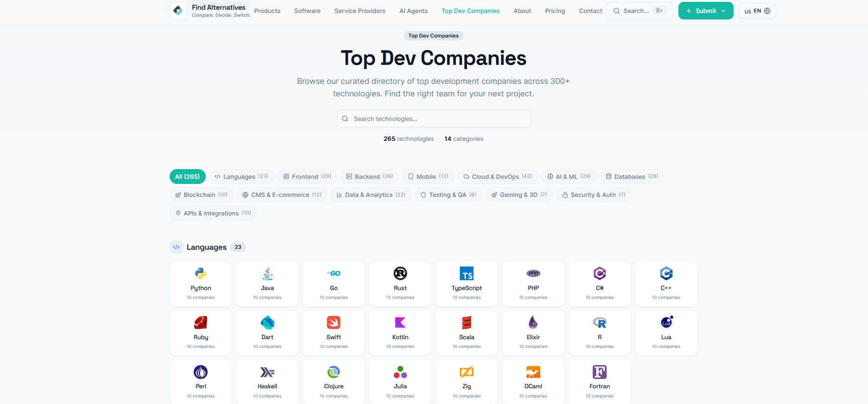Viewport: 868px width, 404px height.
Task: Select the Fortran F icon
Action: [x=600, y=372]
